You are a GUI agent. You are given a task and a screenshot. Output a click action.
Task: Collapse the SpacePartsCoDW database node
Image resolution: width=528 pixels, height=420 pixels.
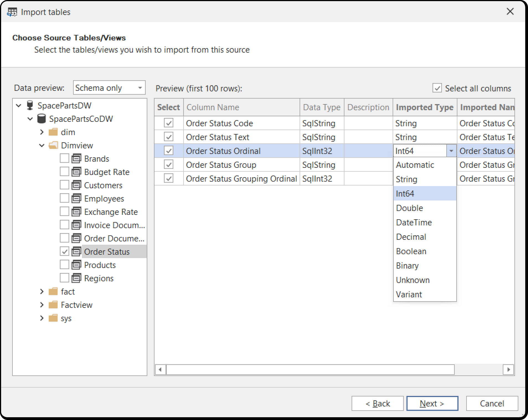tap(30, 119)
